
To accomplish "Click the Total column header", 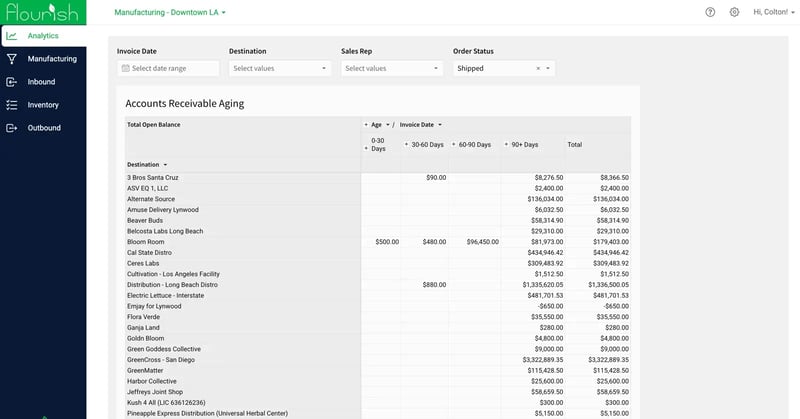I will click(574, 144).
